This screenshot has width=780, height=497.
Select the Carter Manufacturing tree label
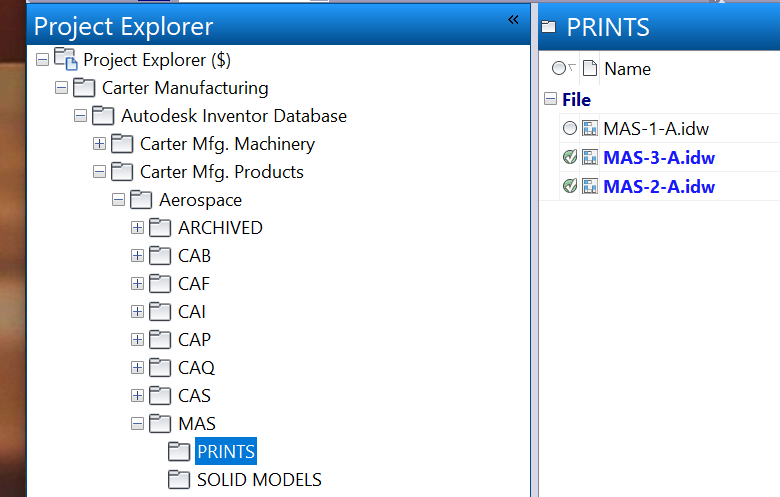(x=185, y=88)
